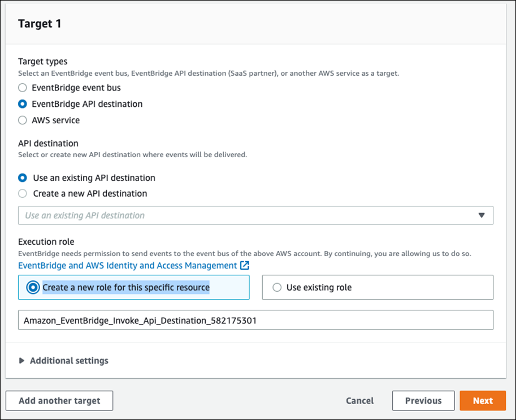This screenshot has width=516, height=420.
Task: Proceed with the orange Next button
Action: pos(483,401)
